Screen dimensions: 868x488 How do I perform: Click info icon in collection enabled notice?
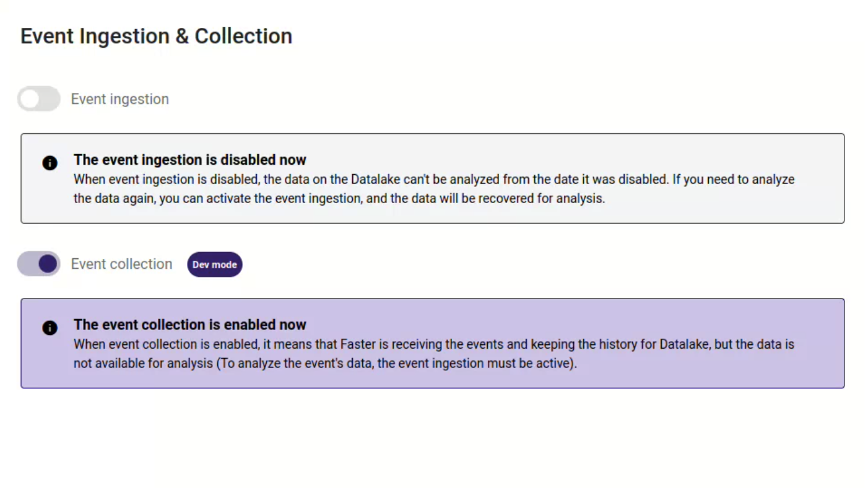click(50, 328)
